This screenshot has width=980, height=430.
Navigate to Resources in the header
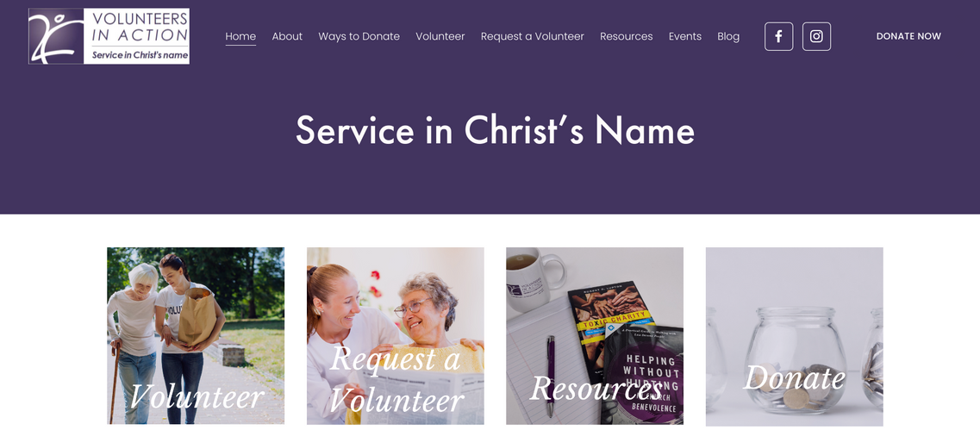[627, 36]
